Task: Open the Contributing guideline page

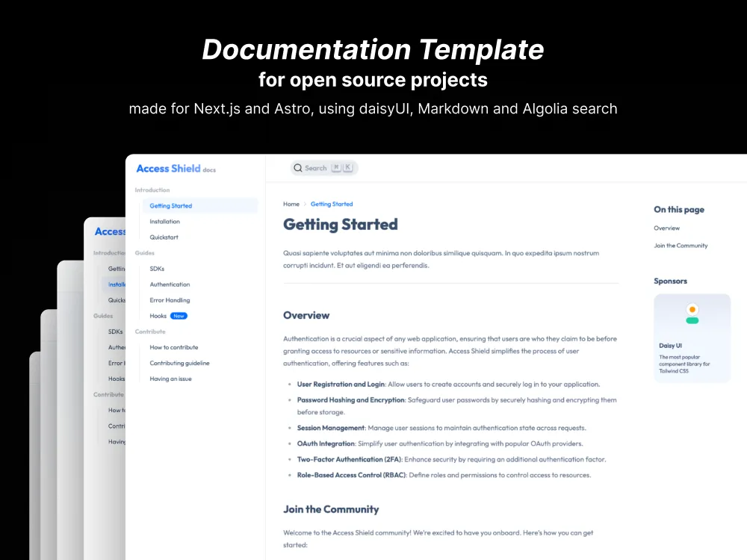Action: (x=179, y=363)
